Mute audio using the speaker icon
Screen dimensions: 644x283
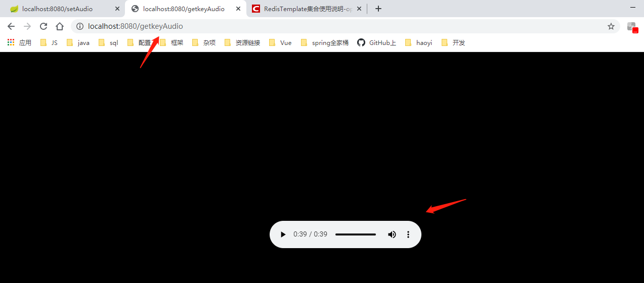tap(392, 234)
